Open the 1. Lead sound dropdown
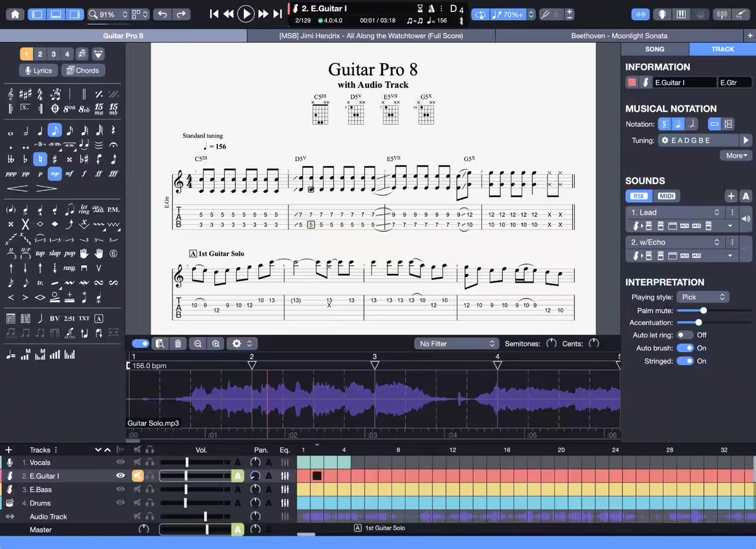 point(675,212)
